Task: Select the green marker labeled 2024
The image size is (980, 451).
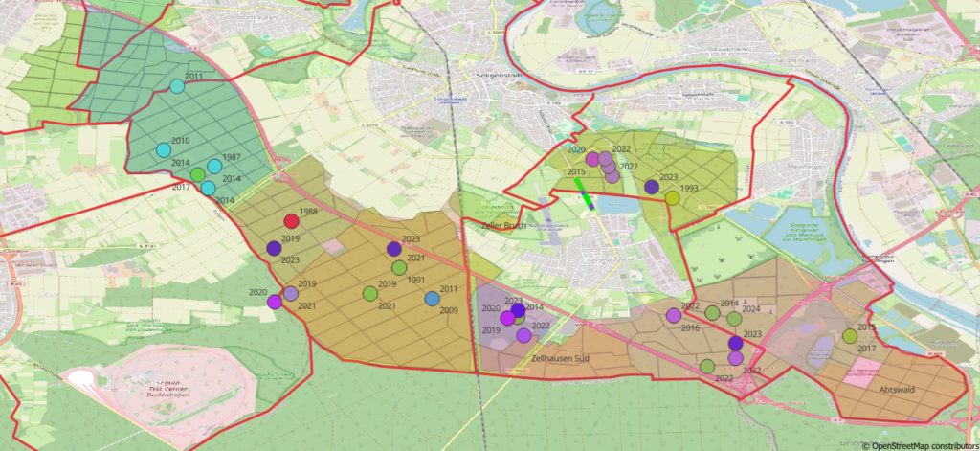Action: click(734, 318)
